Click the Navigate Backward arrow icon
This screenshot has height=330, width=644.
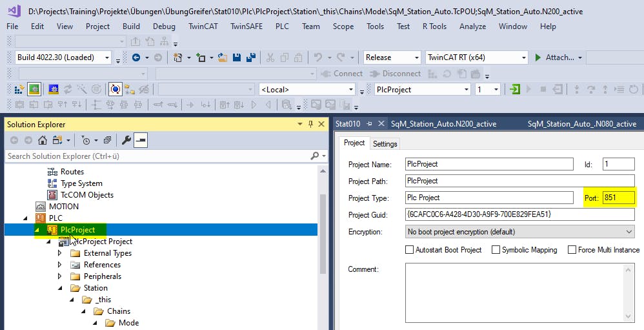click(136, 57)
